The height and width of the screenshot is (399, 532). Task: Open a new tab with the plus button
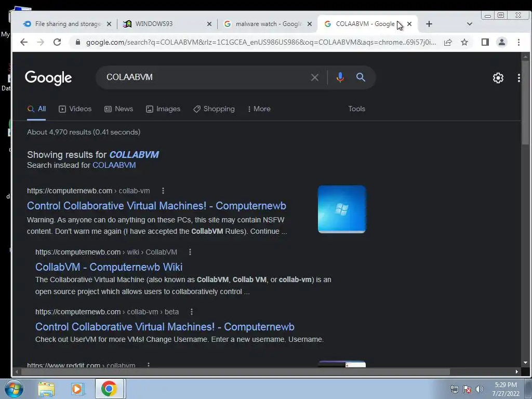click(x=429, y=24)
